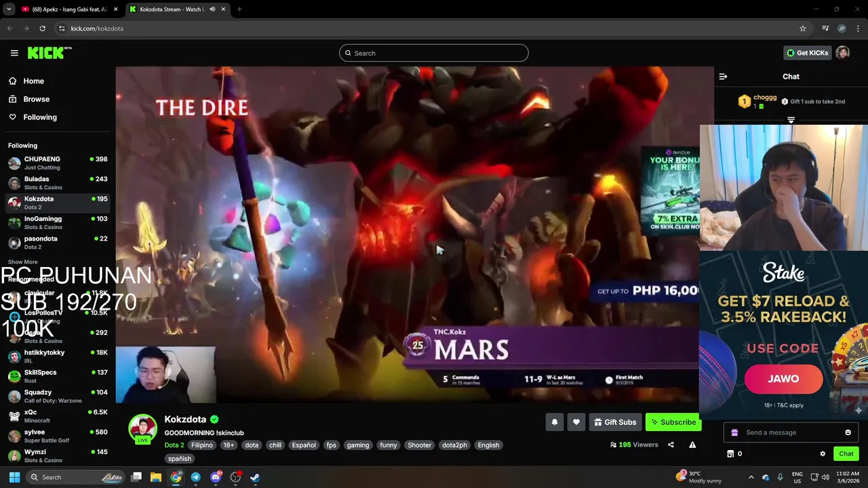Open Wymzi recommended channel
Screen dimensions: 868x488
(58, 455)
